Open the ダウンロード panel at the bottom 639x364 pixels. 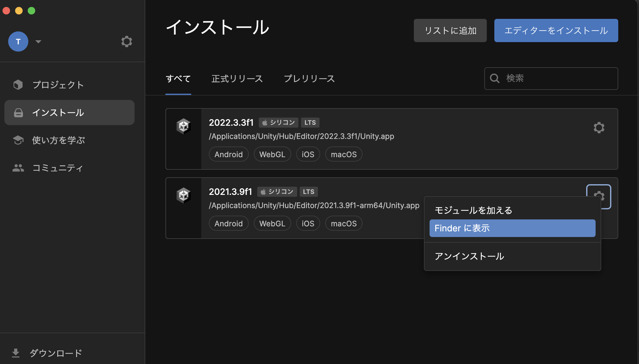pos(55,353)
